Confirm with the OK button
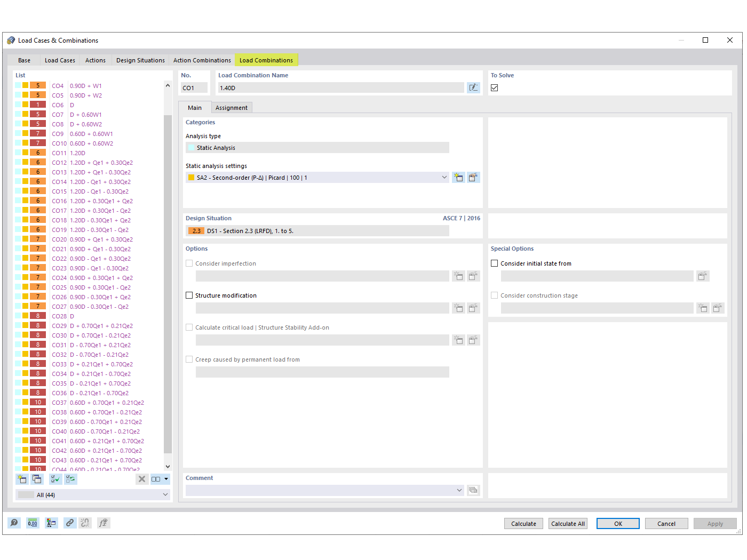This screenshot has width=747, height=560. click(x=618, y=524)
